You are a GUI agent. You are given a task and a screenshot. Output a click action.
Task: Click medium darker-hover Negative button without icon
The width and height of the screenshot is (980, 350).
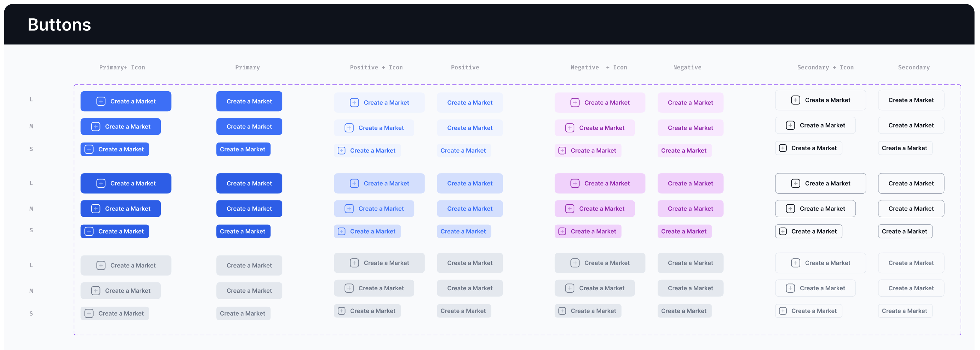click(x=691, y=209)
